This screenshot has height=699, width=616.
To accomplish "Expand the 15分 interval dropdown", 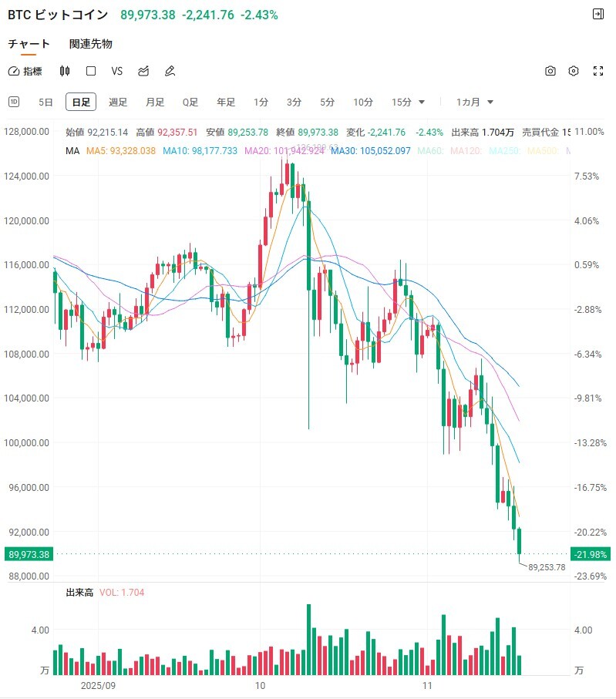I will 409,102.
